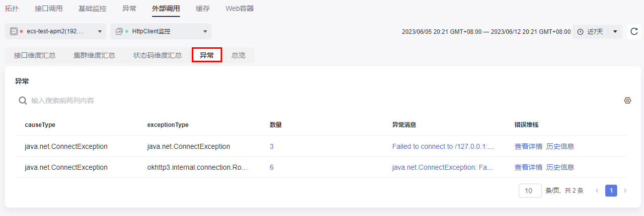
Task: Select page 1 in pagination
Action: [x=611, y=191]
